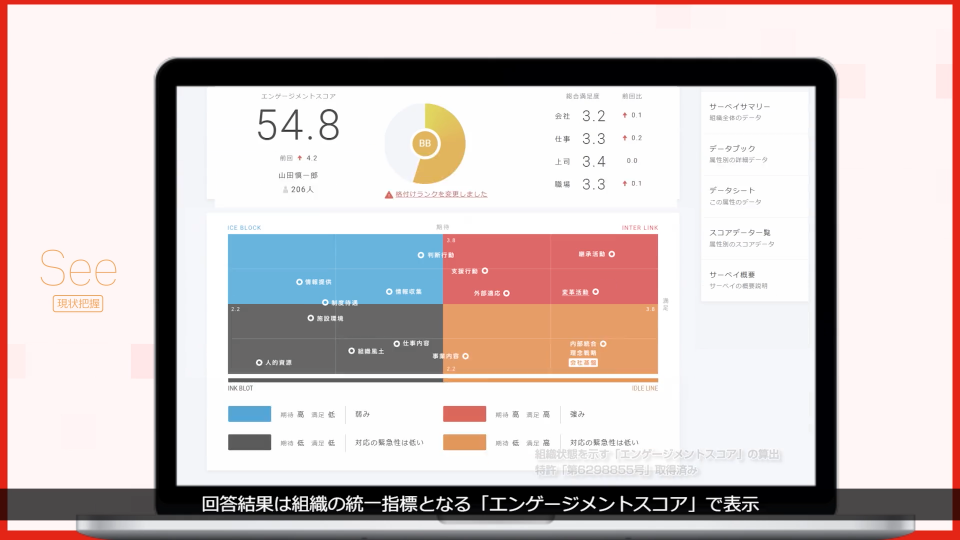The height and width of the screenshot is (540, 960).
Task: Click the red legend swatch for 強み
Action: (465, 414)
